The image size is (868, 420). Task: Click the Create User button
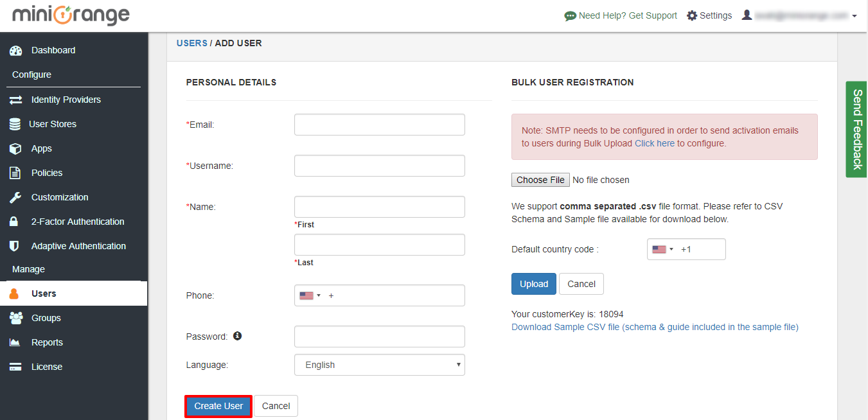(x=218, y=406)
